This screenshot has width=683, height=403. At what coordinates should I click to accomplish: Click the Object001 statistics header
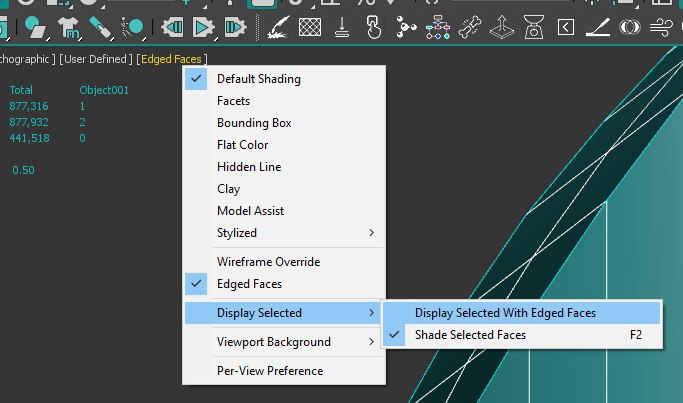click(x=104, y=90)
